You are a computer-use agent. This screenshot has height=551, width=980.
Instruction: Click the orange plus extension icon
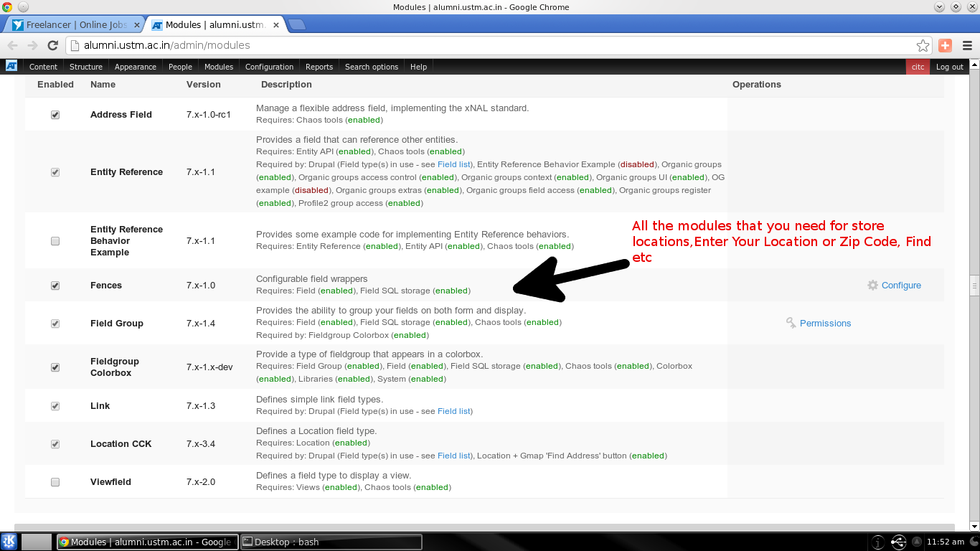point(945,45)
